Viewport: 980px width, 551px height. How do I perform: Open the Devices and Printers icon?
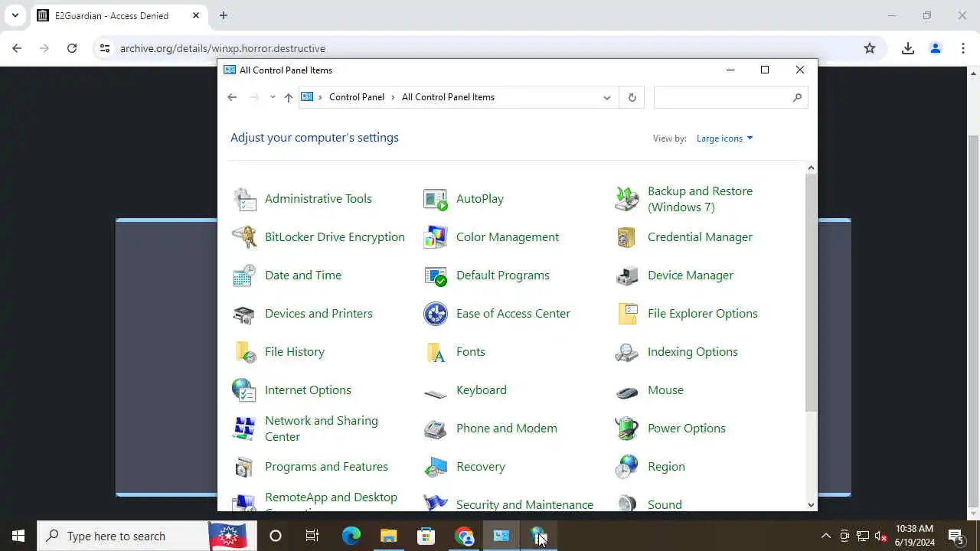click(x=244, y=314)
